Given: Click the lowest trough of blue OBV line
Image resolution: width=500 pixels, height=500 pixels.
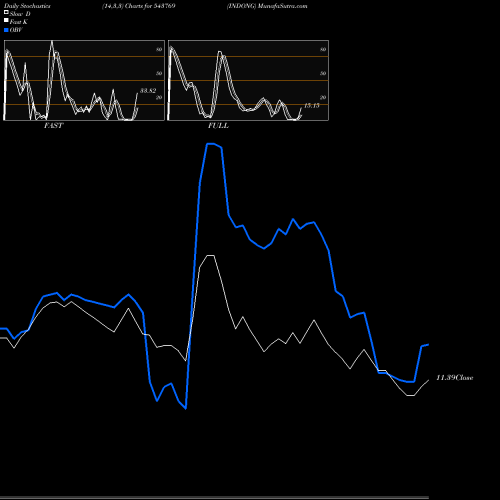Looking at the screenshot, I should click(186, 408).
